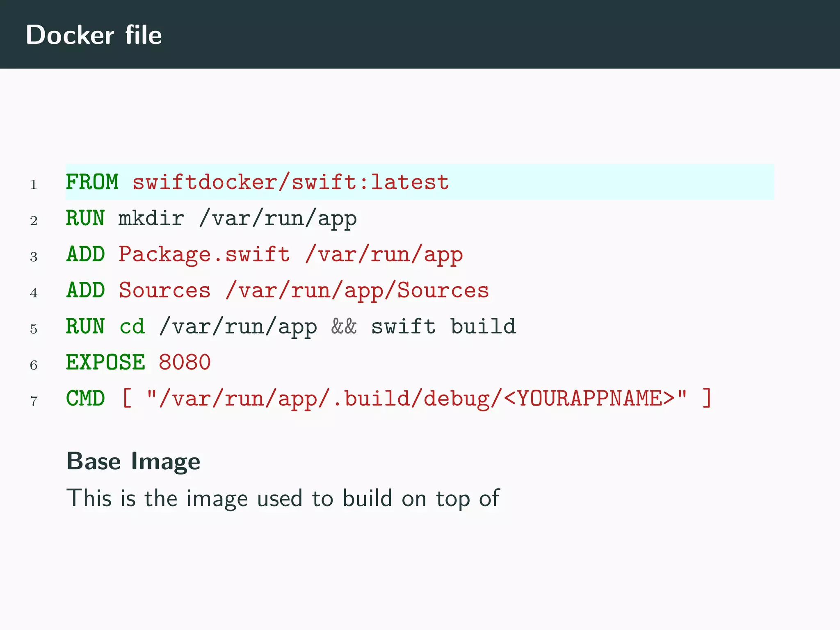Click the "swift build" command text

[x=443, y=326]
